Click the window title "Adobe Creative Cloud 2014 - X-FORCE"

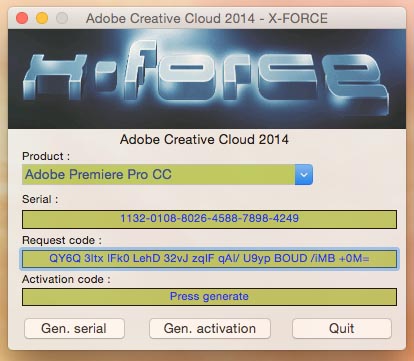pyautogui.click(x=207, y=18)
